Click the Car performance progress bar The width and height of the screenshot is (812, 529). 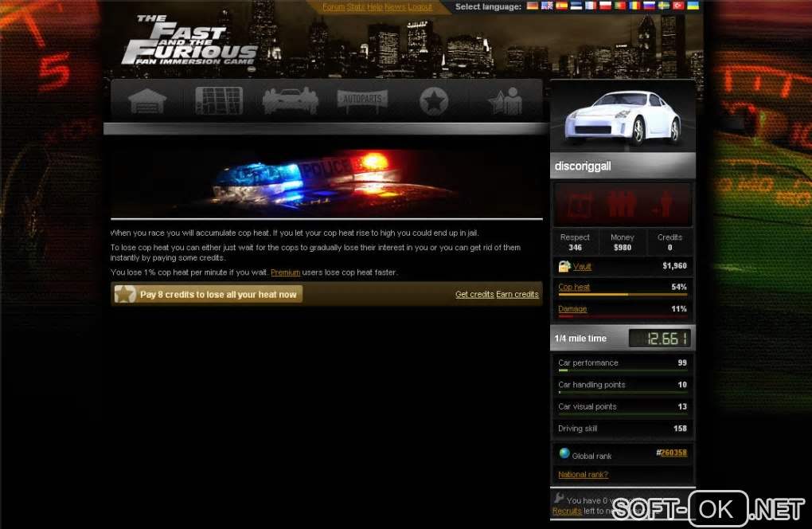tap(623, 370)
